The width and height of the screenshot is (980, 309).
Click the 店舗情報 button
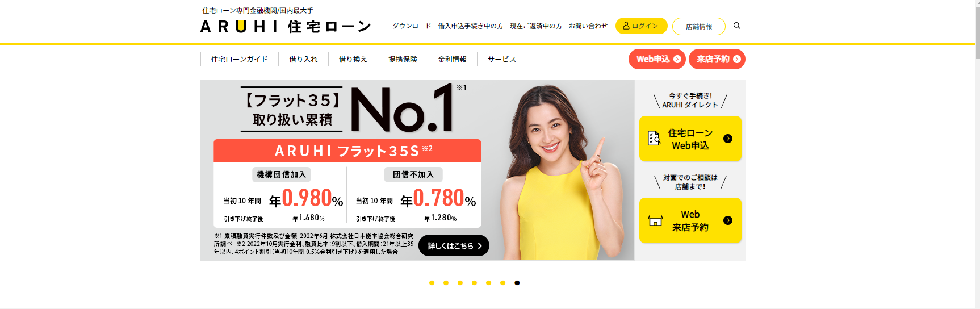[699, 26]
